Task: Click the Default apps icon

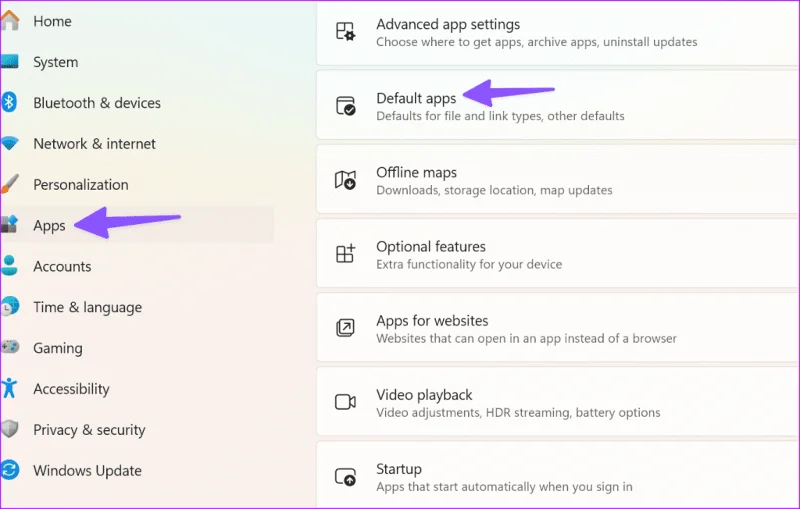Action: 345,106
